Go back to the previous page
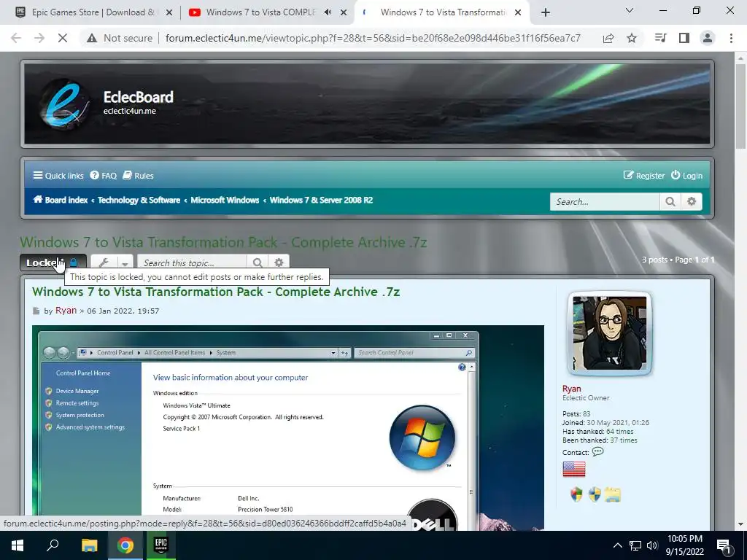Screen dimensions: 747x560 pyautogui.click(x=16, y=38)
